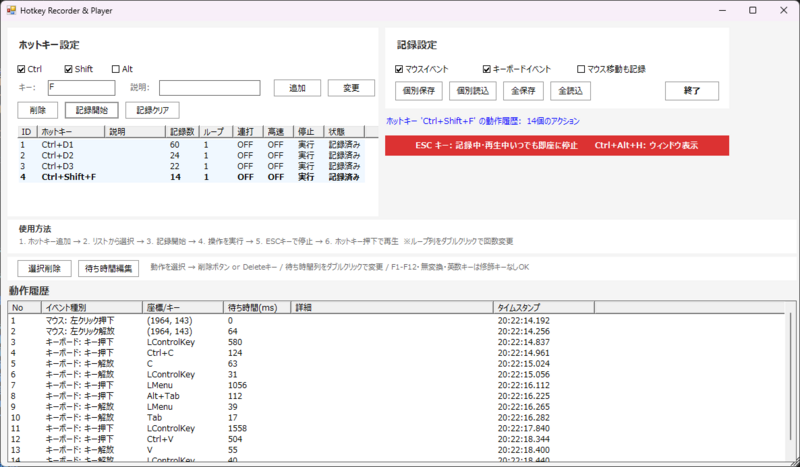
Task: Click the 個別保存 button
Action: pyautogui.click(x=419, y=91)
